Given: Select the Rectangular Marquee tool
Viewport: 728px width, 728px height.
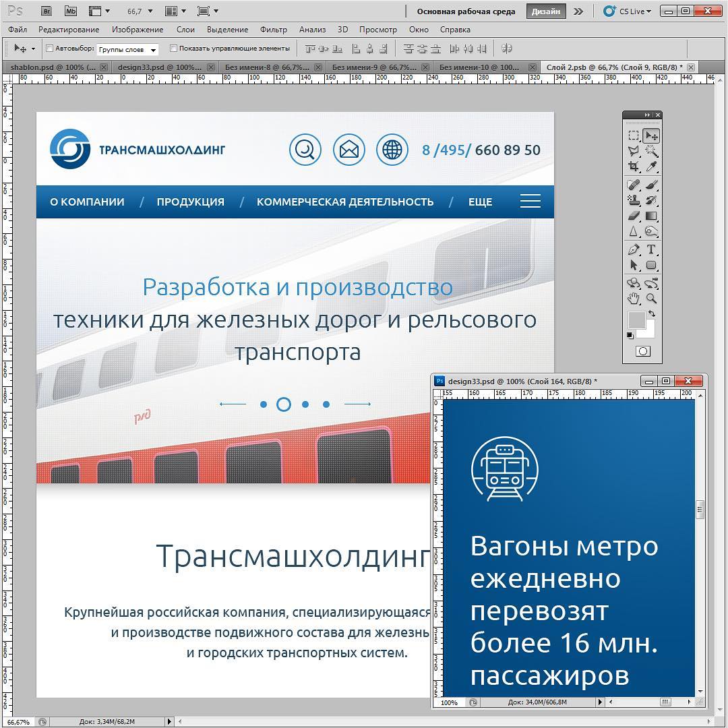Looking at the screenshot, I should tap(634, 135).
